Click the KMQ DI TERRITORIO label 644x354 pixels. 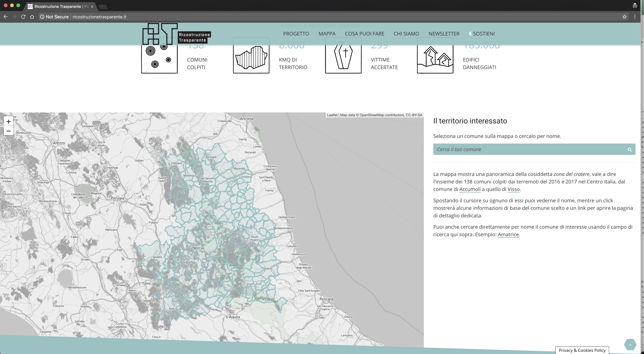(x=293, y=63)
